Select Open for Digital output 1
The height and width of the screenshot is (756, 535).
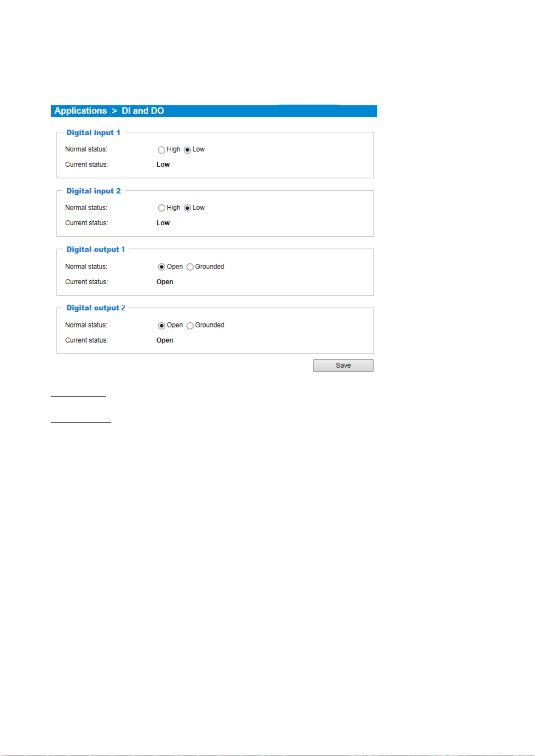click(162, 267)
